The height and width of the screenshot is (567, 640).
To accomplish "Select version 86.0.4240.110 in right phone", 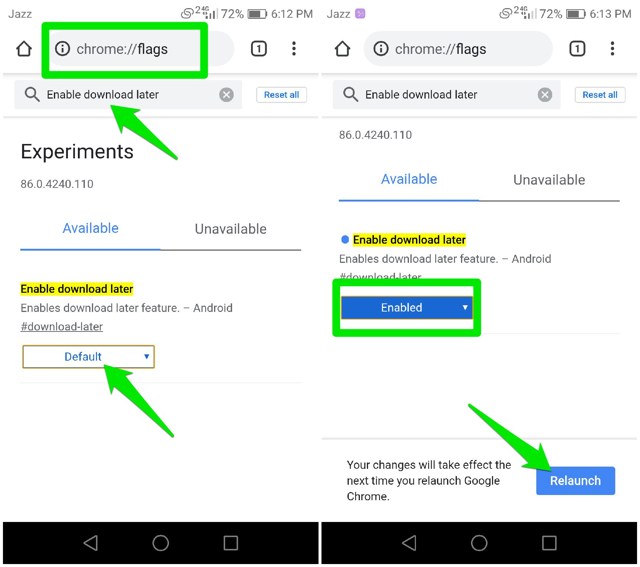I will click(x=375, y=135).
